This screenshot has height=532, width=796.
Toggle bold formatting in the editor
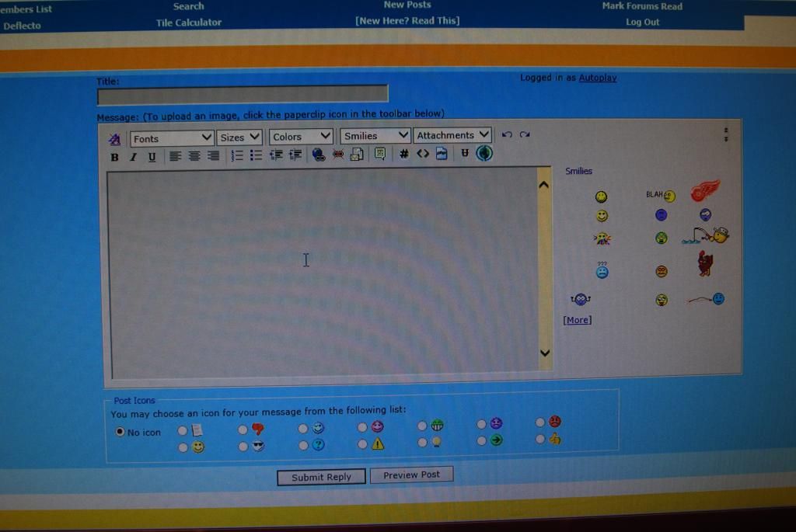click(x=115, y=157)
